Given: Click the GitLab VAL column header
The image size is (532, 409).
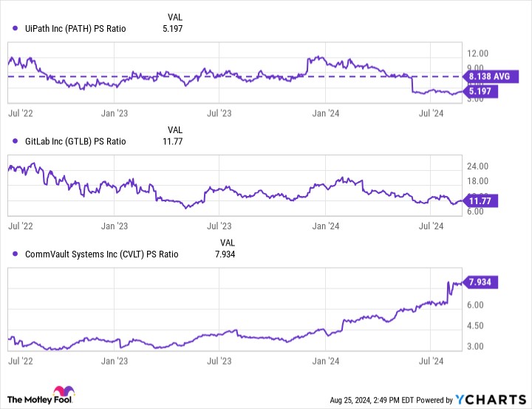Looking at the screenshot, I should (x=175, y=129).
